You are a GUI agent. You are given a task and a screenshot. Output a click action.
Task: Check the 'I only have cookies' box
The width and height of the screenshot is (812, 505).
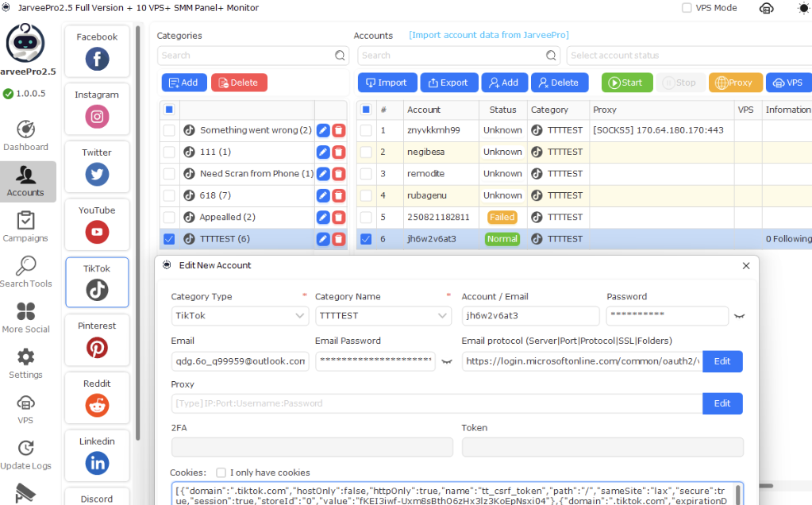click(x=221, y=472)
